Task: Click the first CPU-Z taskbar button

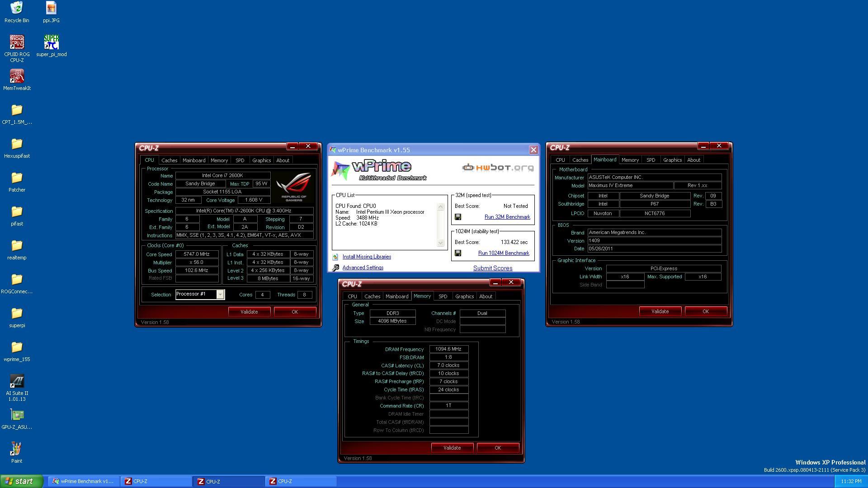Action: (x=156, y=481)
